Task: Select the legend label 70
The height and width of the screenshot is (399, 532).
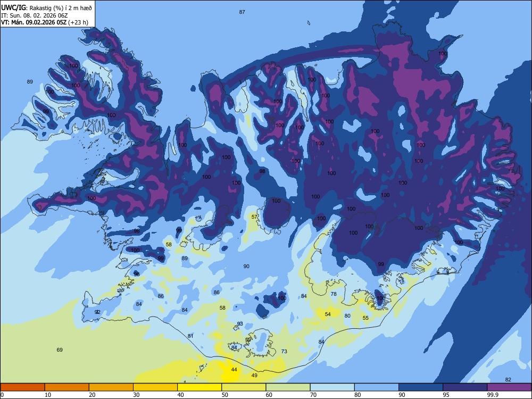Action: [313, 395]
